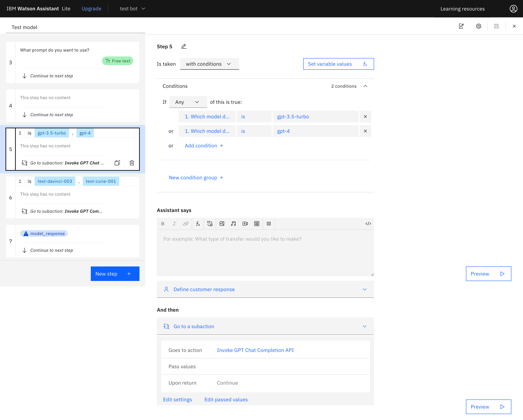
Task: Remove the gpt-4 condition row
Action: [365, 131]
